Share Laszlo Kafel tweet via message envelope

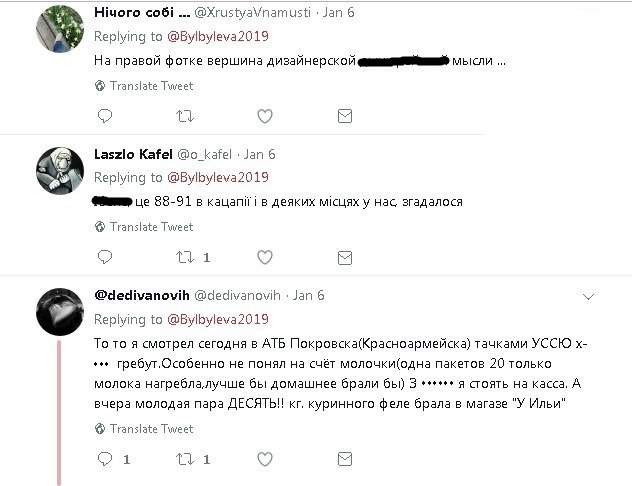pyautogui.click(x=345, y=258)
